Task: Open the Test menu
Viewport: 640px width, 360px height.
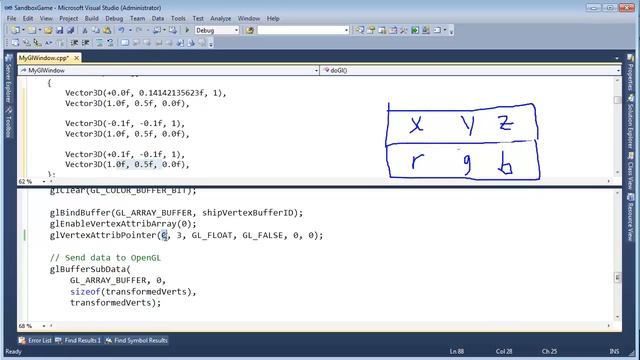Action: pyautogui.click(x=198, y=18)
